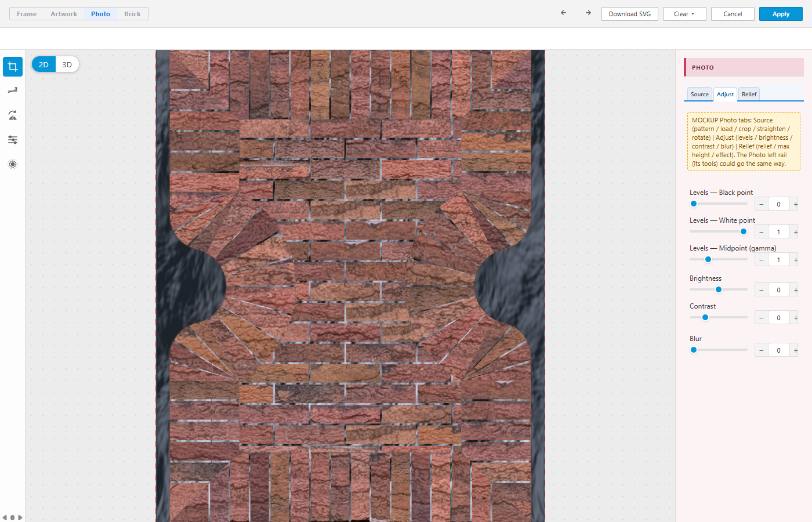Open the Artwork tab
This screenshot has width=812, height=522.
click(64, 14)
